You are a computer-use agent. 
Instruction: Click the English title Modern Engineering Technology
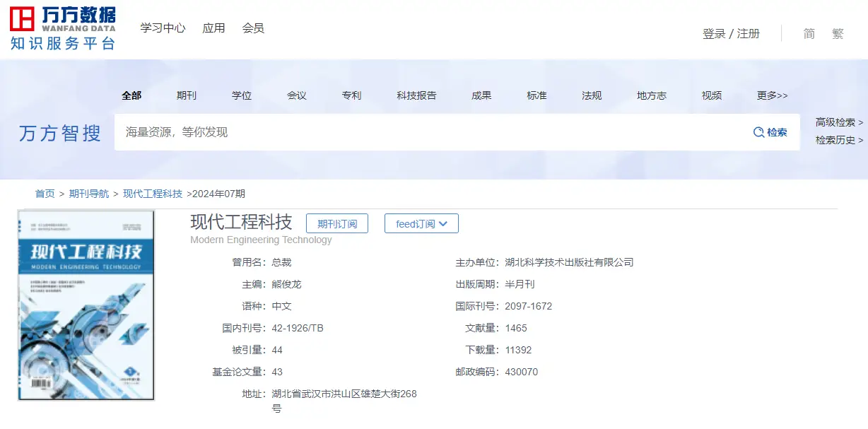pos(261,240)
